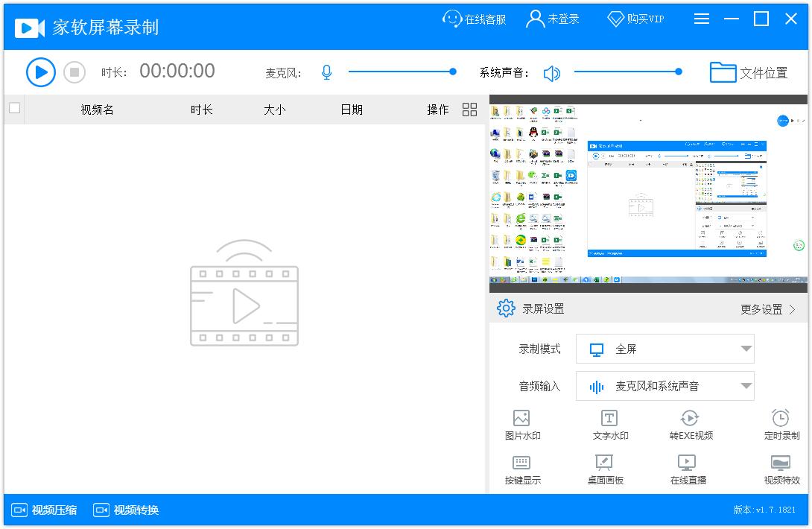This screenshot has height=529, width=812.
Task: Start recording with the play button
Action: pos(41,72)
